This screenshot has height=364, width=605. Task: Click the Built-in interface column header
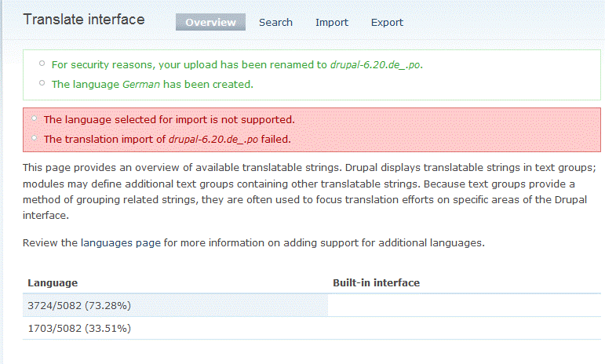pyautogui.click(x=376, y=282)
